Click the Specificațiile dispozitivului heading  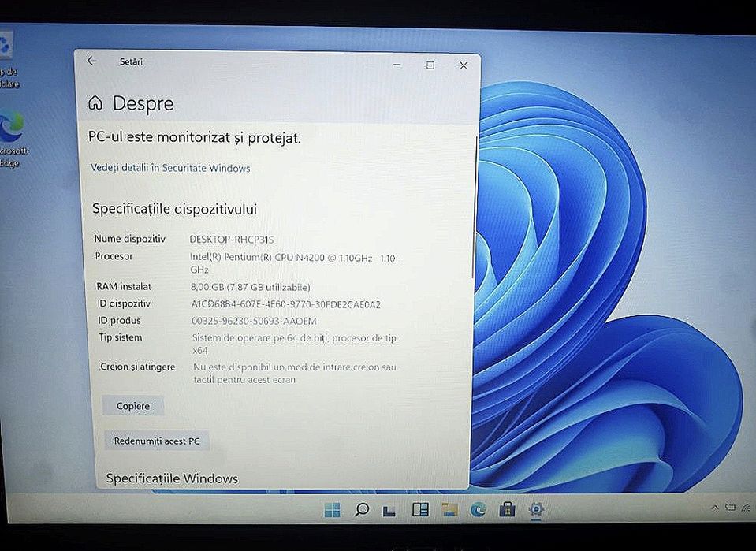174,209
